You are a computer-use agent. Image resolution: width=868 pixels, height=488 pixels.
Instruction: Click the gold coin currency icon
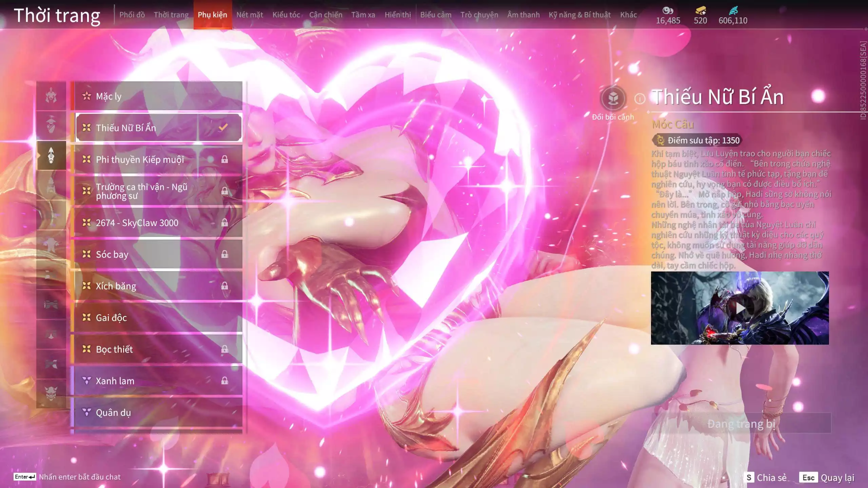point(667,11)
